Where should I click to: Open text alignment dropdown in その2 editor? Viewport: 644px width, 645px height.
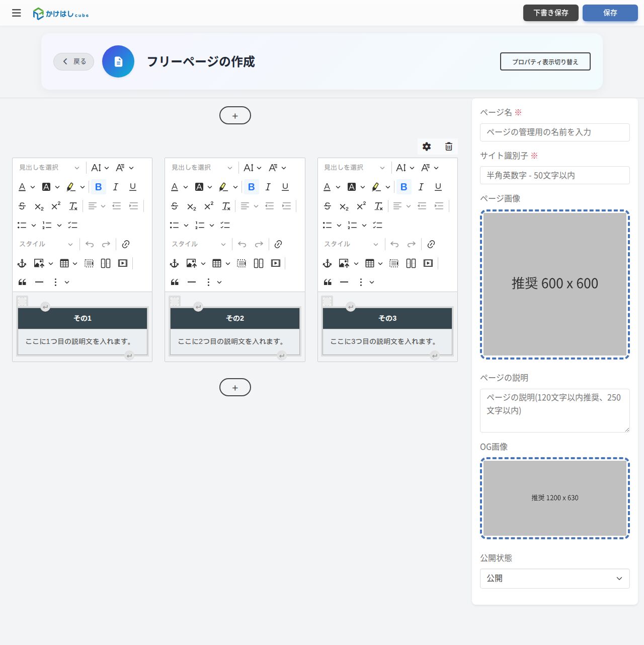(249, 206)
